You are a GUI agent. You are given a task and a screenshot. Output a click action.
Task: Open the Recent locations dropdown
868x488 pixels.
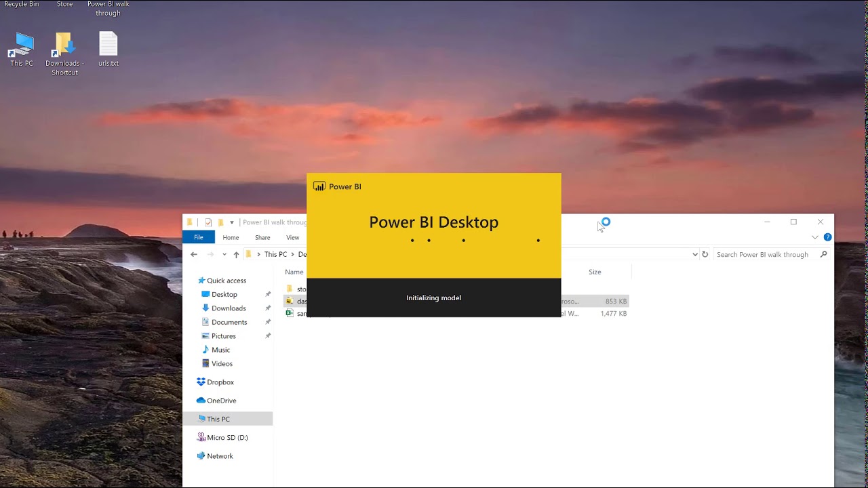(224, 254)
